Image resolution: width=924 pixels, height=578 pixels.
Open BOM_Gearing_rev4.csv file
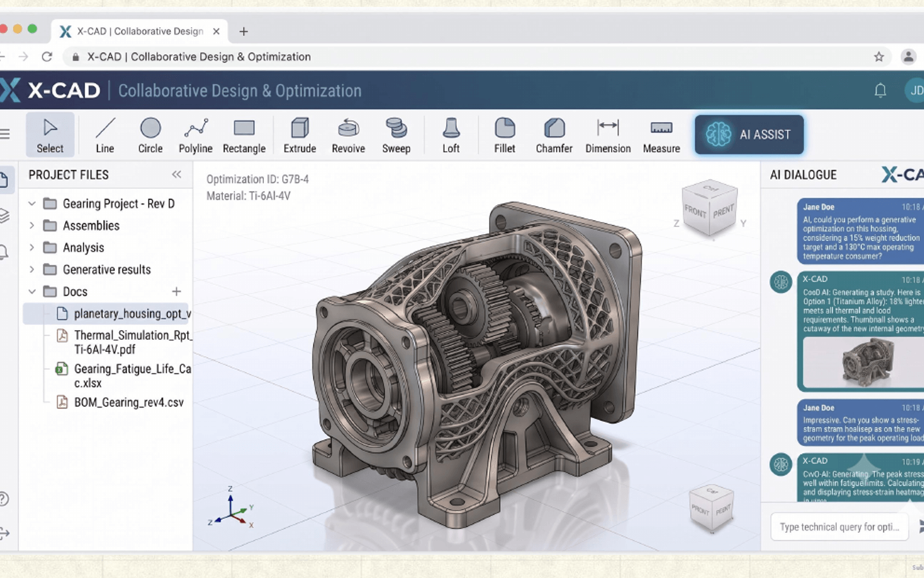click(x=120, y=402)
